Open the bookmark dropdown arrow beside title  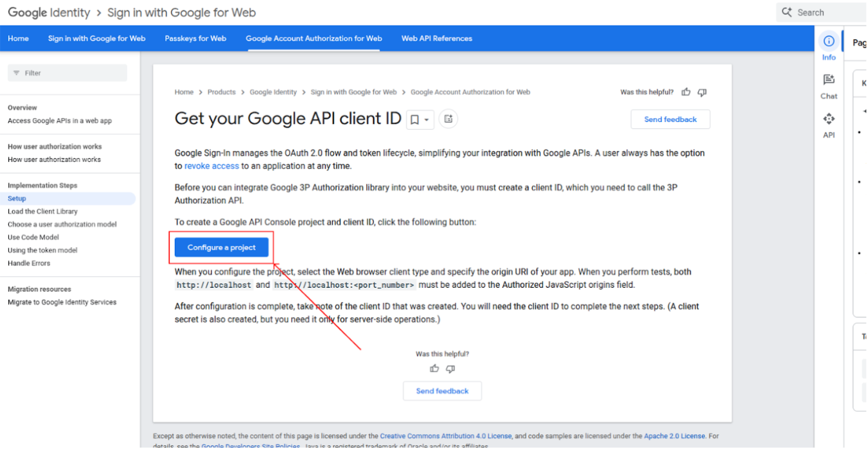426,121
